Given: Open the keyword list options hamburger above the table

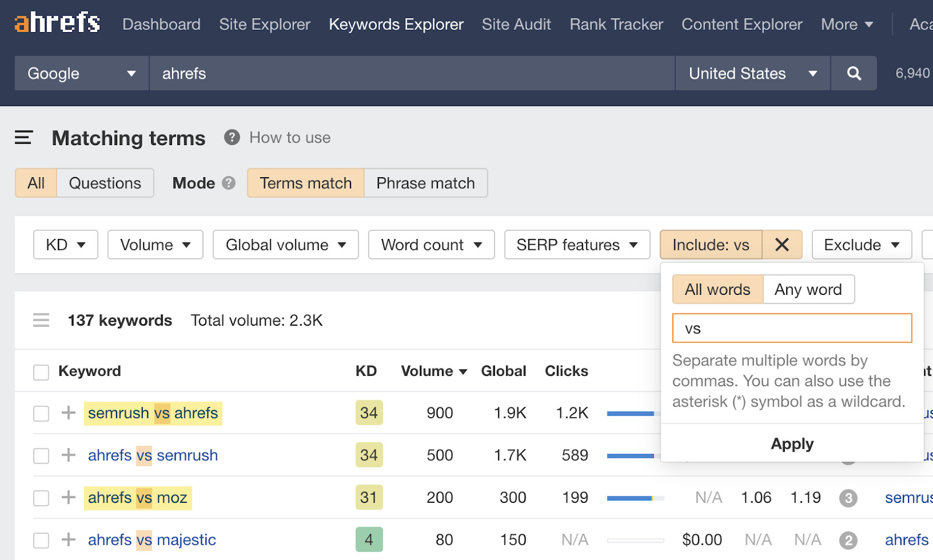Looking at the screenshot, I should pyautogui.click(x=41, y=320).
